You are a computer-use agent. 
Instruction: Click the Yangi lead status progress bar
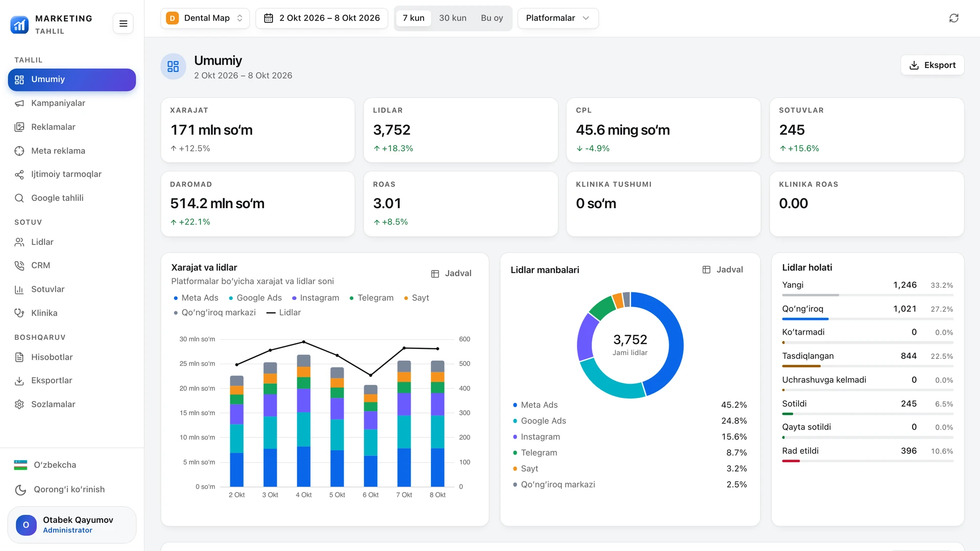click(x=867, y=295)
